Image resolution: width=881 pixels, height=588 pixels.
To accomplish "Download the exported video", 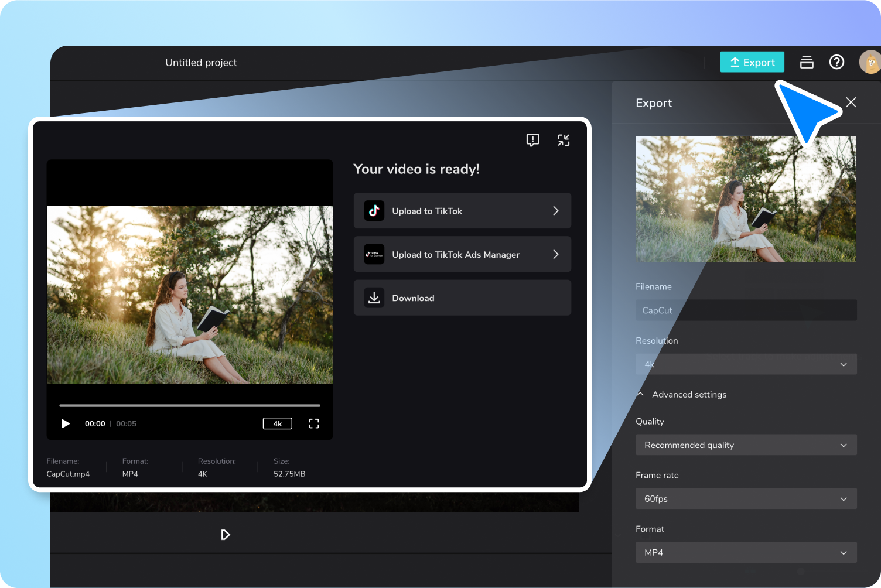I will pos(462,298).
